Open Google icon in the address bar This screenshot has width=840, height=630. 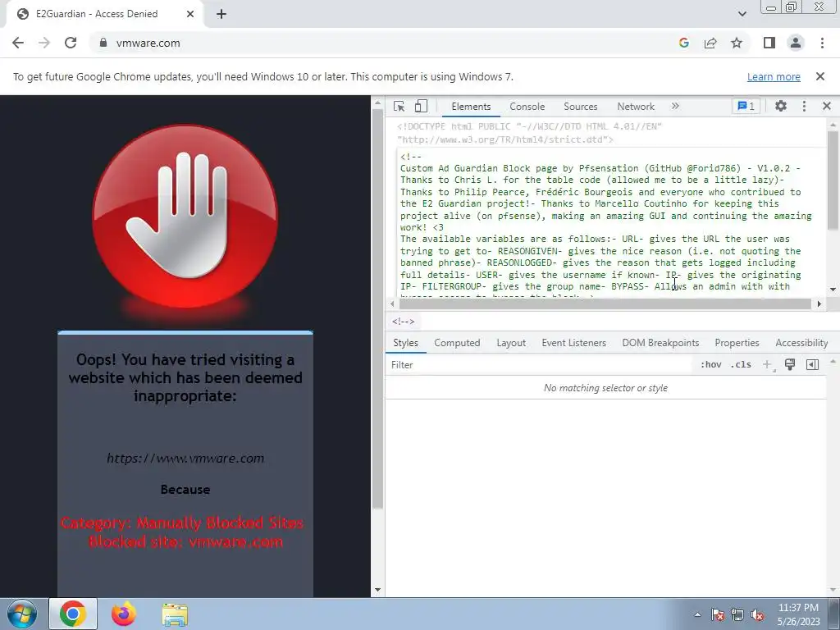point(683,43)
